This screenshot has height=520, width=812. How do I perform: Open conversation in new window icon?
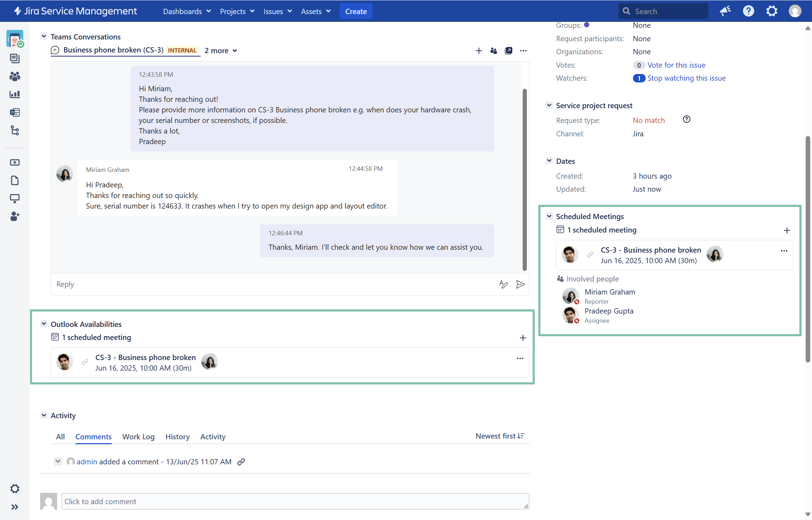point(508,51)
